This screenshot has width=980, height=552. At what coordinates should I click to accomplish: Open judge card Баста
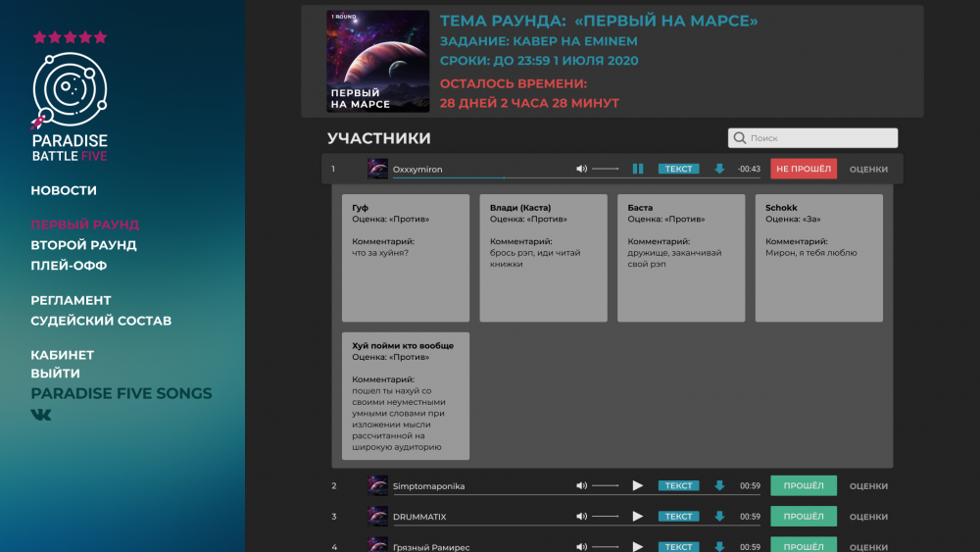(681, 258)
